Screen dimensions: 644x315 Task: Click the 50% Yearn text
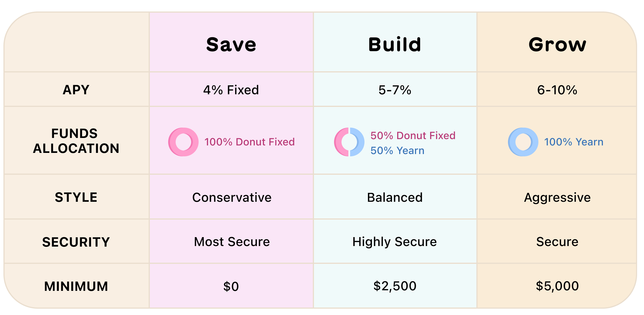pyautogui.click(x=397, y=151)
